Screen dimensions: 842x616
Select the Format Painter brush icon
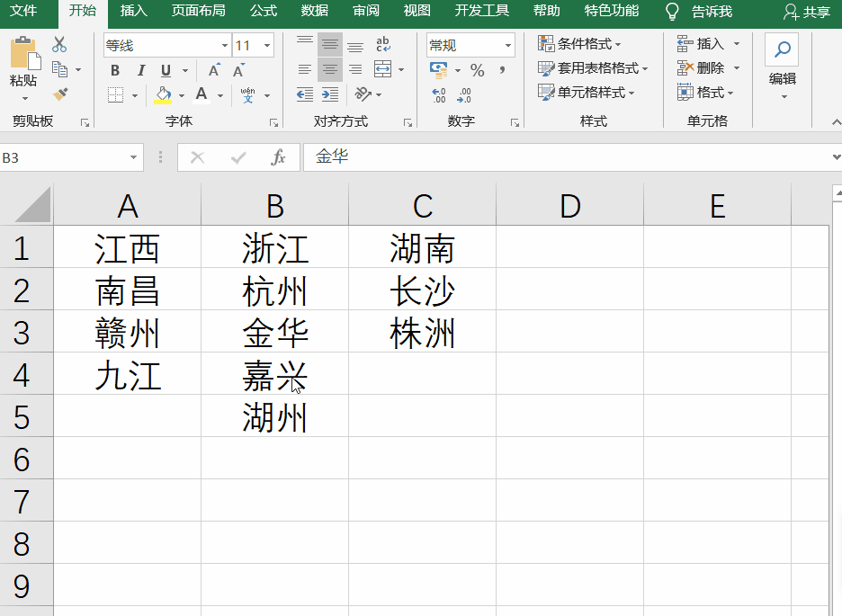coord(60,94)
